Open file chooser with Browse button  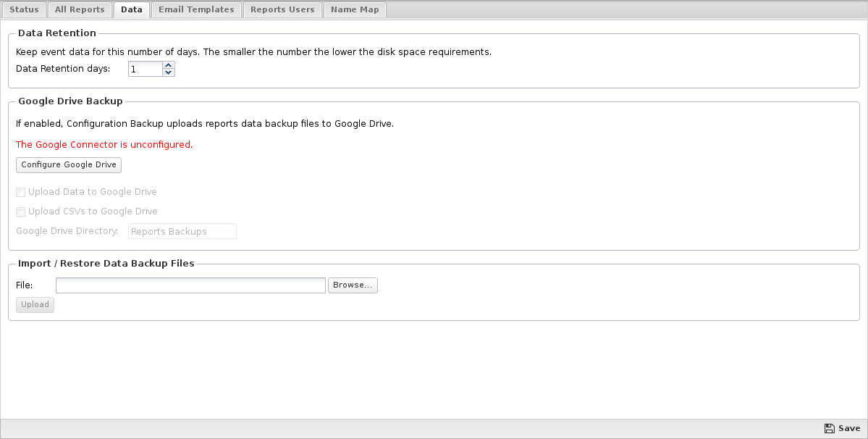tap(353, 285)
